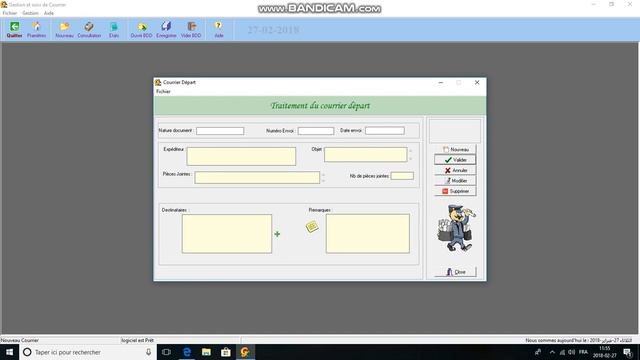Click the taskbar search box
640x360 pixels.
click(87, 352)
